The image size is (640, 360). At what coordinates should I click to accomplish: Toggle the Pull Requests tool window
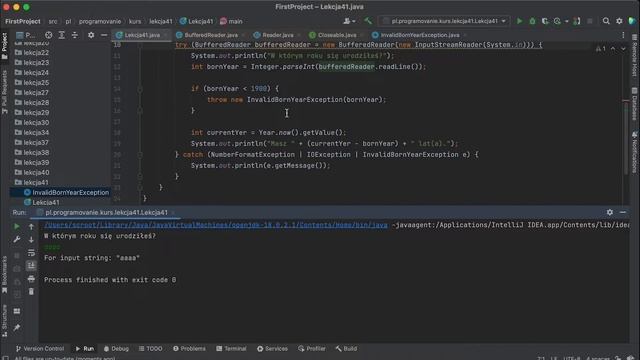point(4,91)
